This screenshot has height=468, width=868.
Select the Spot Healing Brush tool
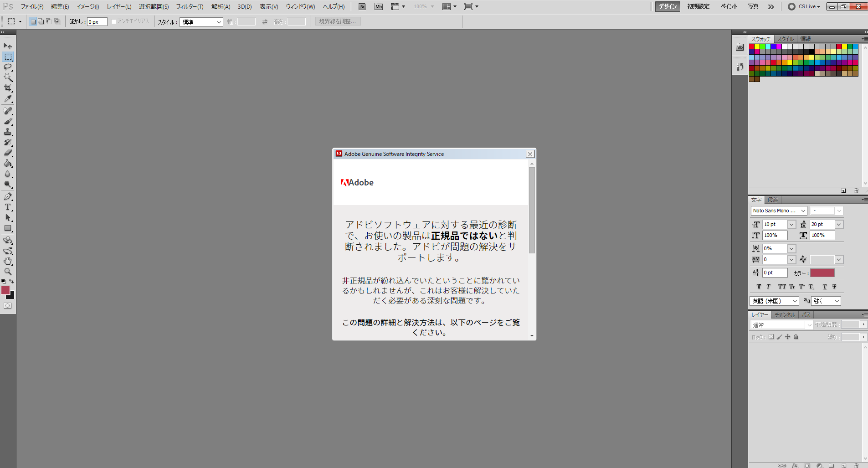(8, 111)
